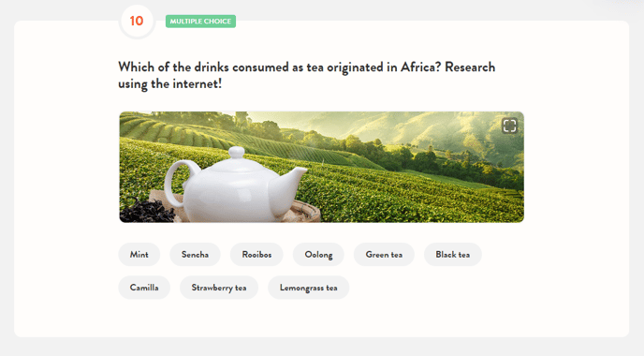Image resolution: width=644 pixels, height=356 pixels.
Task: Select the Strawberry tea option
Action: click(219, 288)
